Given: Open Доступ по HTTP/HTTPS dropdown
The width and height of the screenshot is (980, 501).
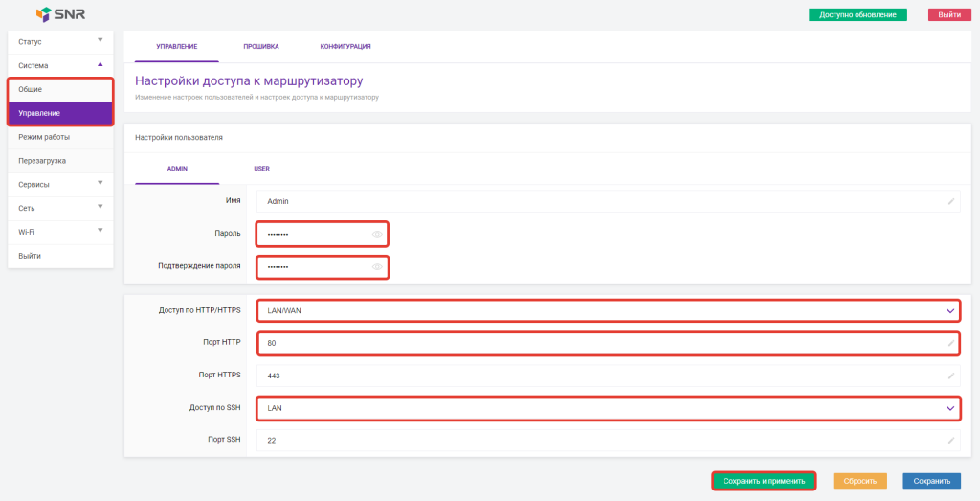Looking at the screenshot, I should tap(608, 311).
